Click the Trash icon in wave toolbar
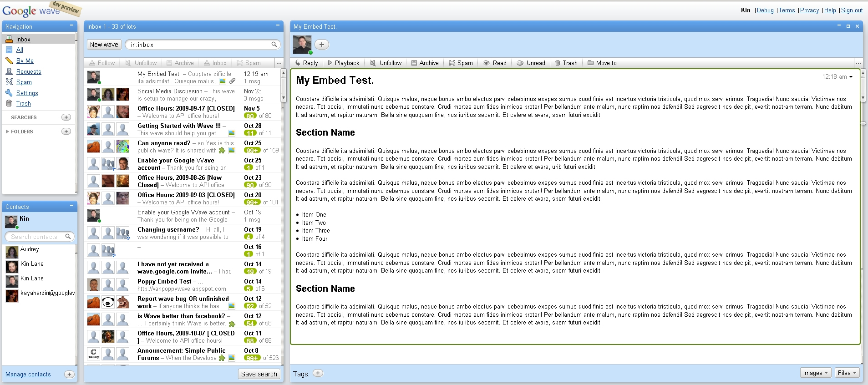 558,63
